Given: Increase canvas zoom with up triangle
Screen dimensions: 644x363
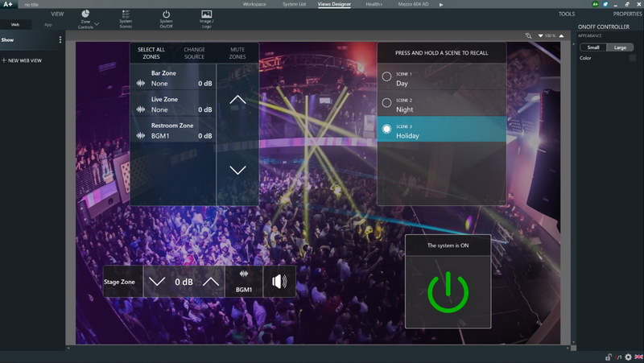Looking at the screenshot, I should point(561,35).
